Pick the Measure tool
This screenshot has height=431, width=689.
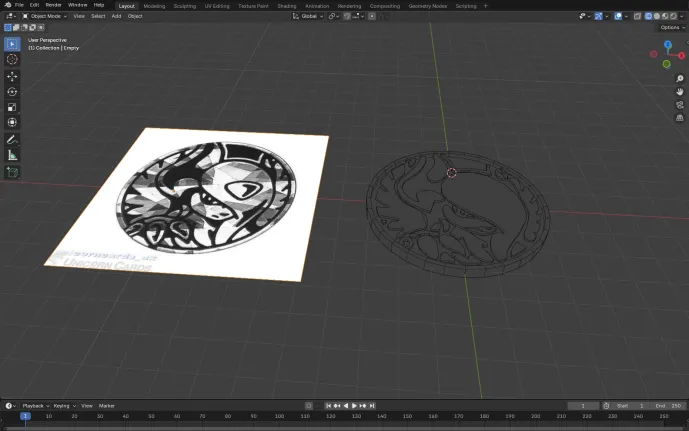(x=12, y=155)
